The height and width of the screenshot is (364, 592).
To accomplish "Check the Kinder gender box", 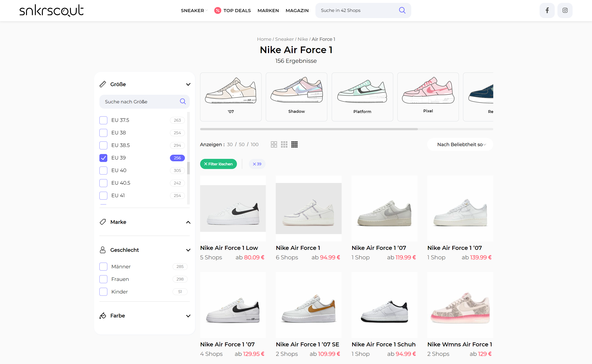I will point(103,292).
